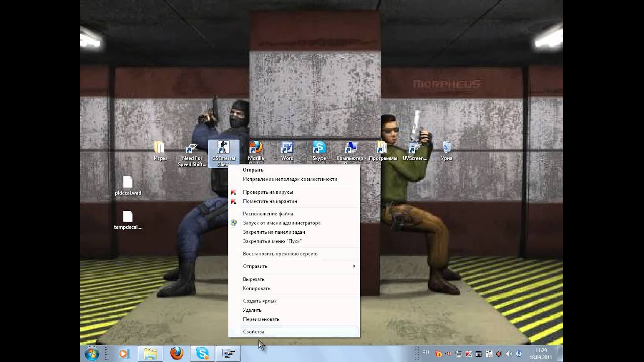This screenshot has height=362, width=644.
Task: Open the Windows Start menu orb
Action: click(92, 354)
